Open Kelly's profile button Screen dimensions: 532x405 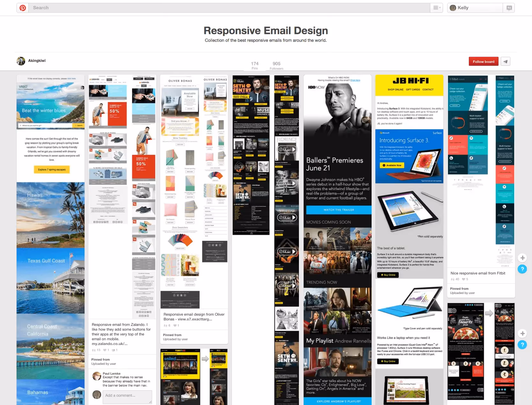475,8
